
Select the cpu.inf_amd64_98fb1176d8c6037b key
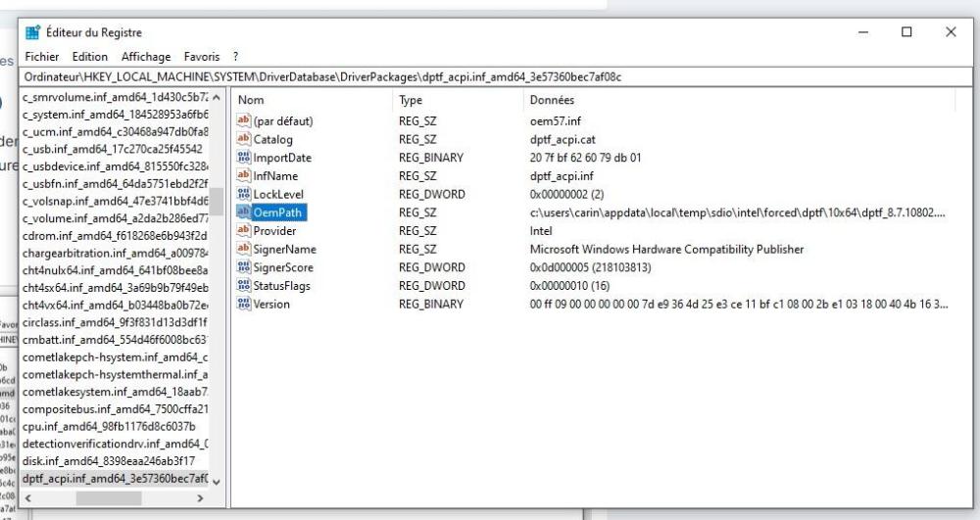coord(109,426)
